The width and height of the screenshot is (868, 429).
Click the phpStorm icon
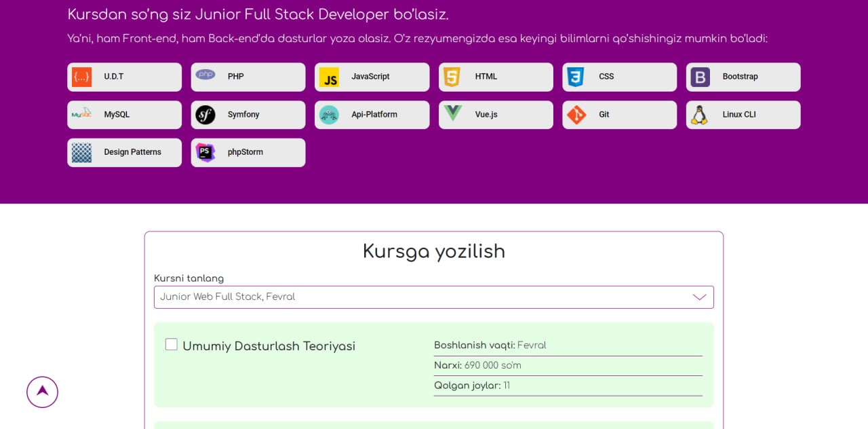coord(205,152)
